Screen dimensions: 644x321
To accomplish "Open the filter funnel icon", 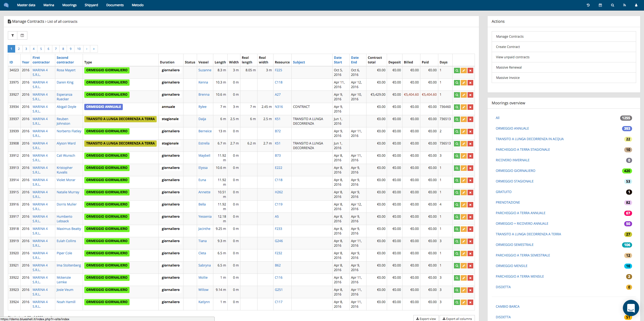I will pyautogui.click(x=12, y=36).
